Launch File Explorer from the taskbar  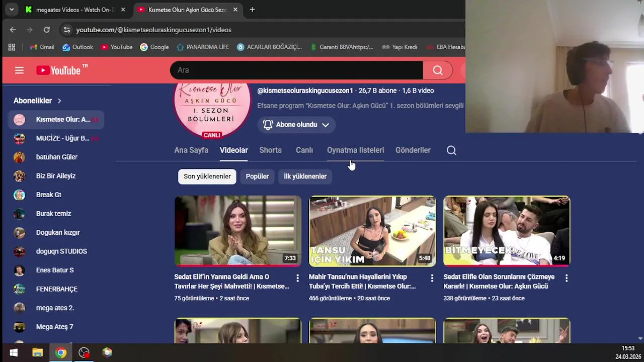[x=37, y=352]
